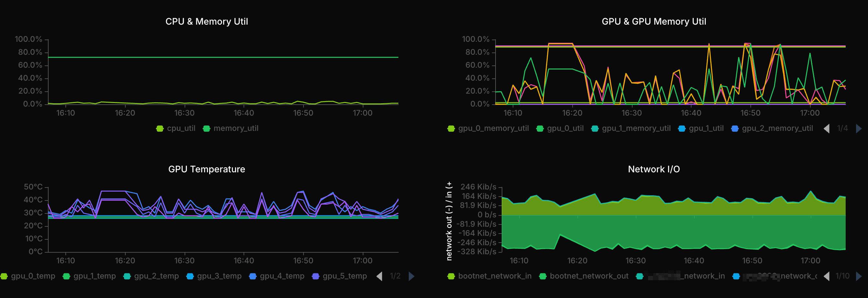This screenshot has height=298, width=868.
Task: Go to previous Network I/O legend page
Action: point(827,276)
